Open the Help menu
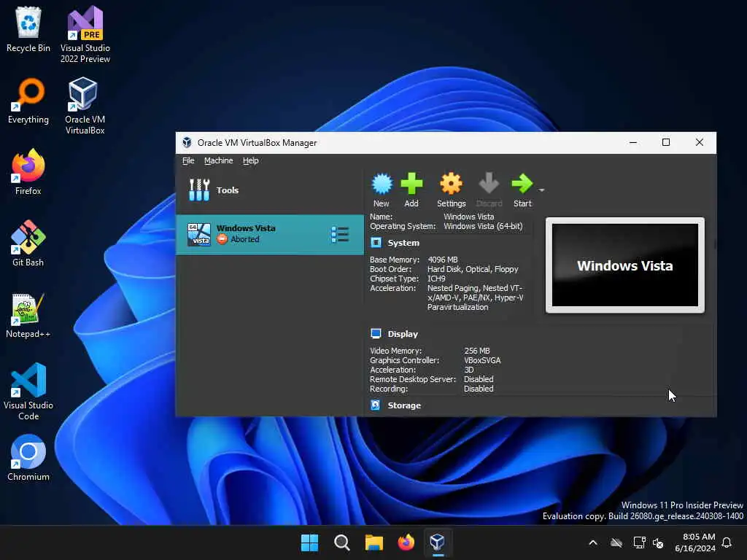The height and width of the screenshot is (560, 747). [x=251, y=160]
